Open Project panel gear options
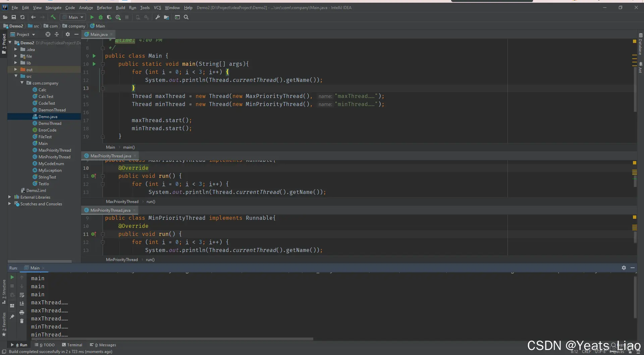 (x=68, y=34)
